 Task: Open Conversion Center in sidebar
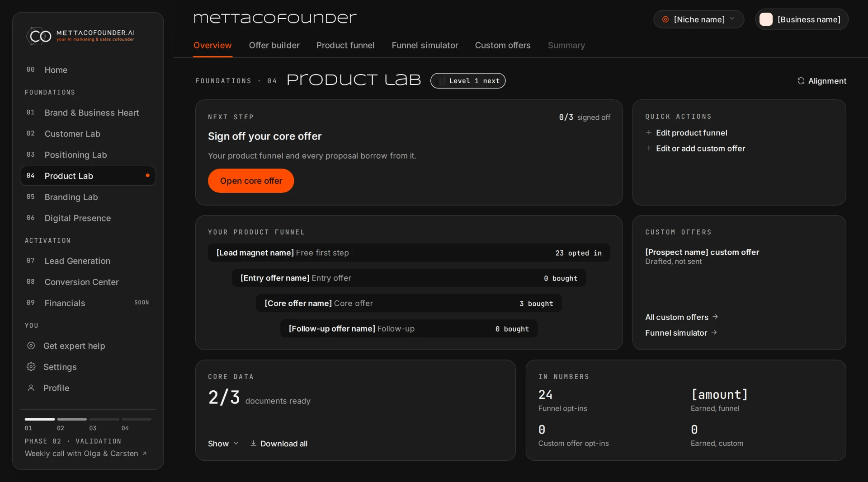point(88,282)
